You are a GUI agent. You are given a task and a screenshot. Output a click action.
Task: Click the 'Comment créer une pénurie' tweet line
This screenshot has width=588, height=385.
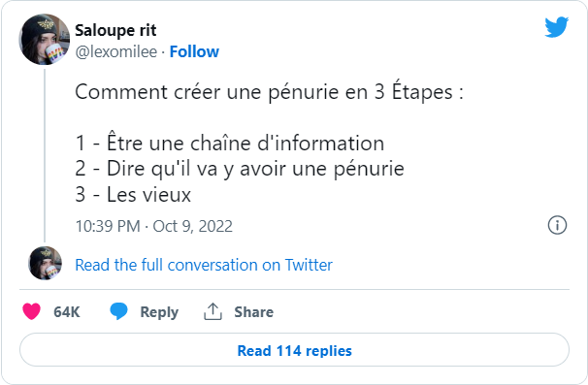tap(269, 92)
